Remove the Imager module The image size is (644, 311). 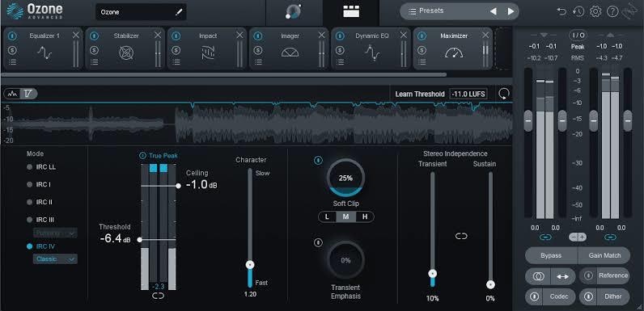(321, 36)
